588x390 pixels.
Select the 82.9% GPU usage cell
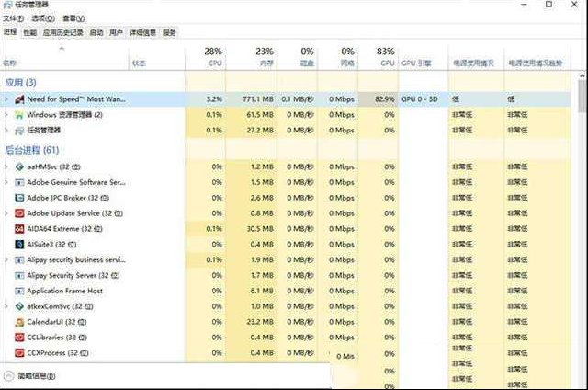(x=379, y=99)
